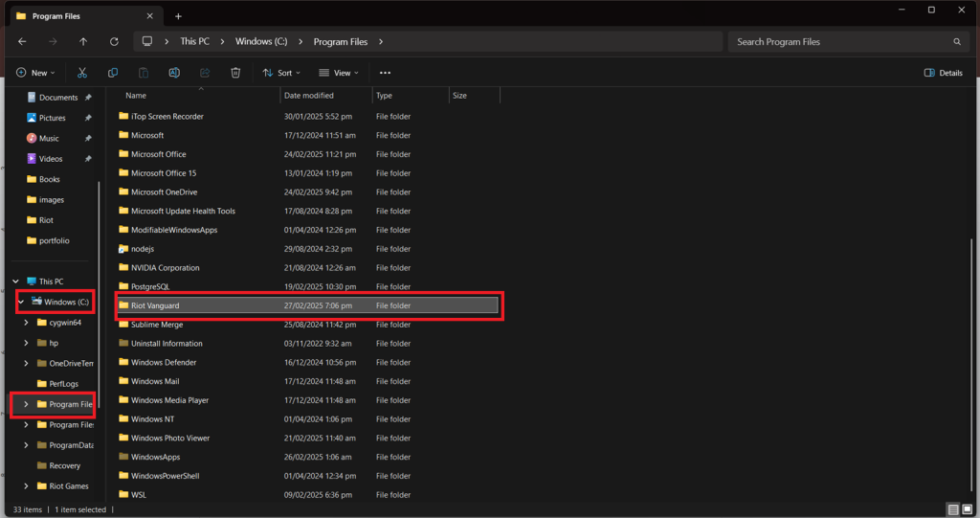Image resolution: width=980 pixels, height=518 pixels.
Task: Go up one folder level arrow
Action: coord(83,41)
